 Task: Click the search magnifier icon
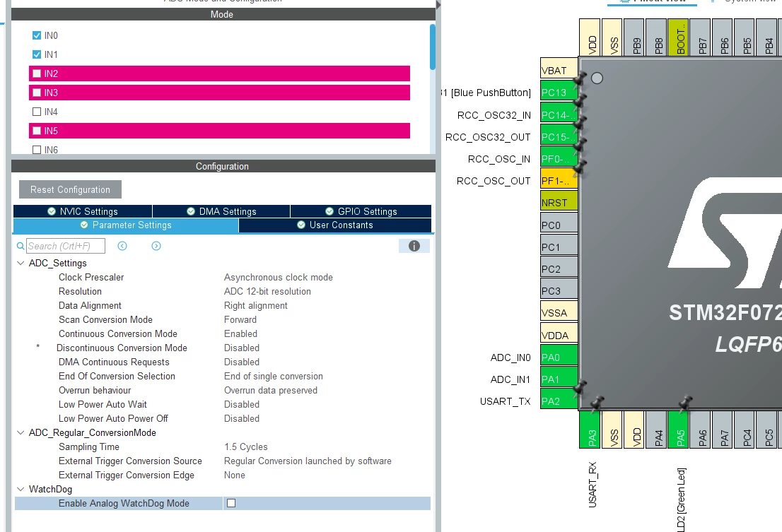(21, 246)
